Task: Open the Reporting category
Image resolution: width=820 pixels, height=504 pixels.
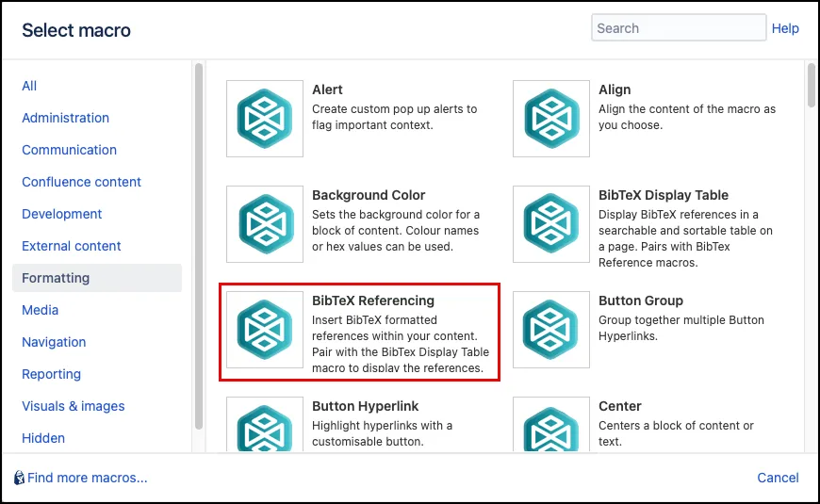Action: point(51,374)
